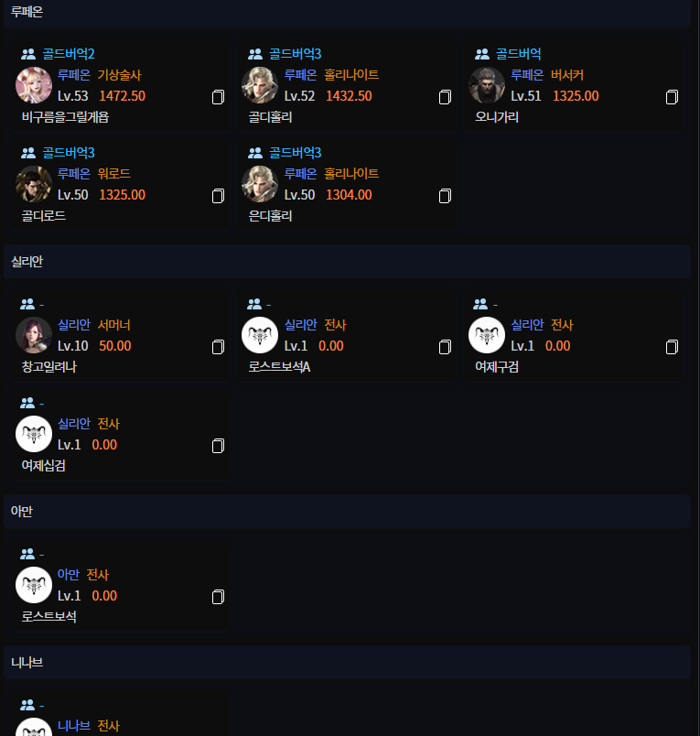Copy name icon for 창고일려나
The width and height of the screenshot is (700, 736).
tap(218, 347)
